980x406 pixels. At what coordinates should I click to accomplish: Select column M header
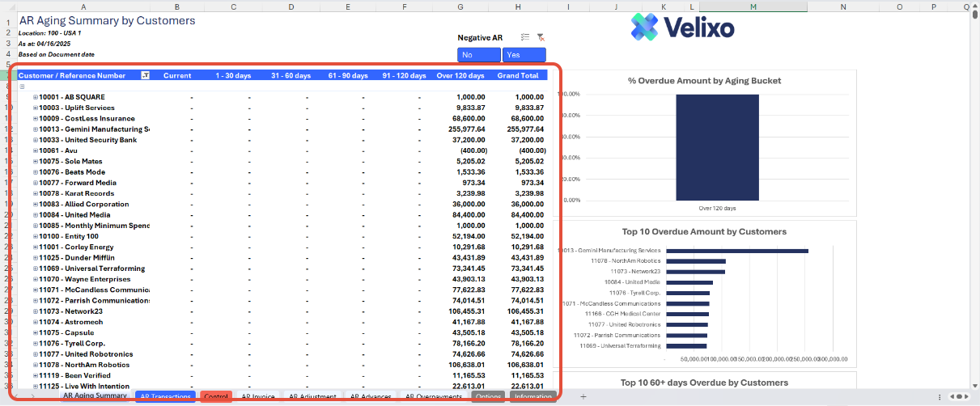[x=753, y=6]
